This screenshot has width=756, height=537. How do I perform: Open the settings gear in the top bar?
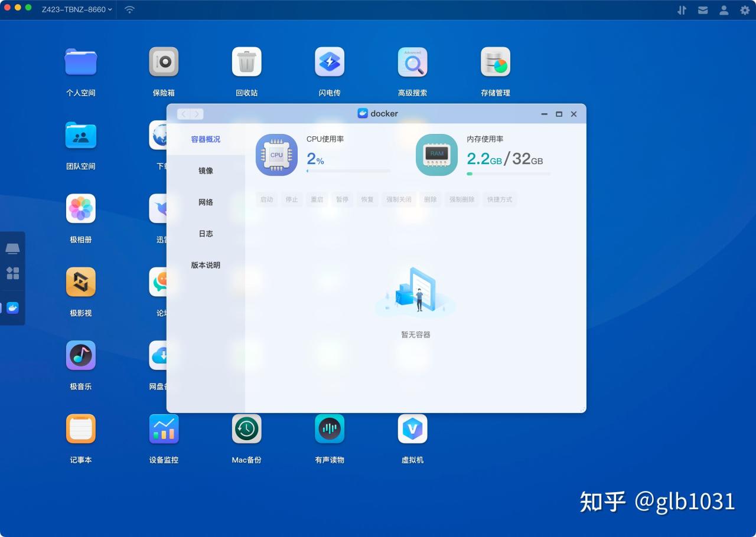[745, 9]
